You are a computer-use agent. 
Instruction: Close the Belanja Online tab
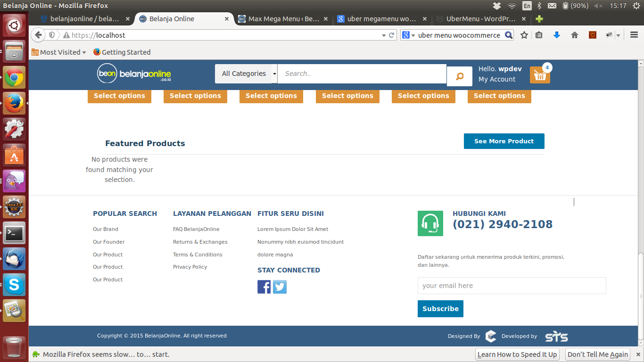click(227, 19)
